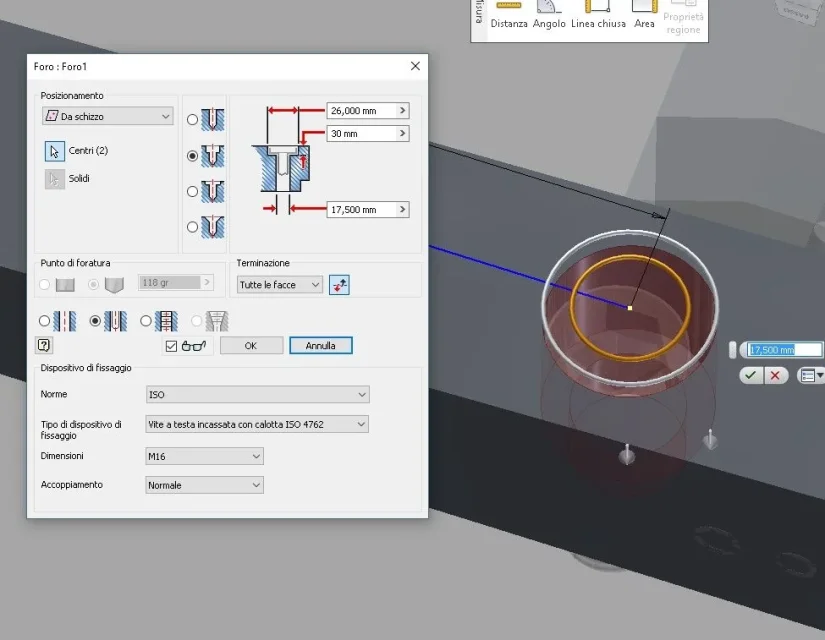Select the tapped hole thread option
The width and height of the screenshot is (825, 640).
point(146,321)
